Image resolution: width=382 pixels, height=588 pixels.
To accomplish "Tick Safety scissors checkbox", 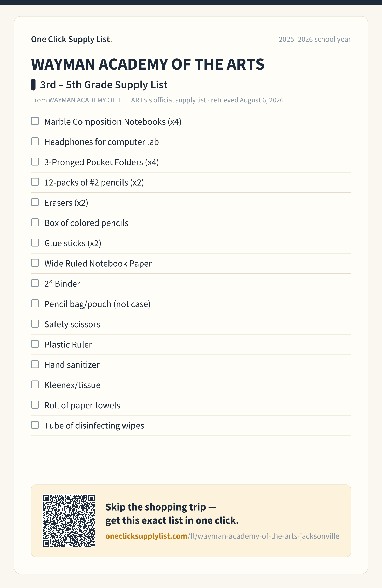I will point(35,324).
